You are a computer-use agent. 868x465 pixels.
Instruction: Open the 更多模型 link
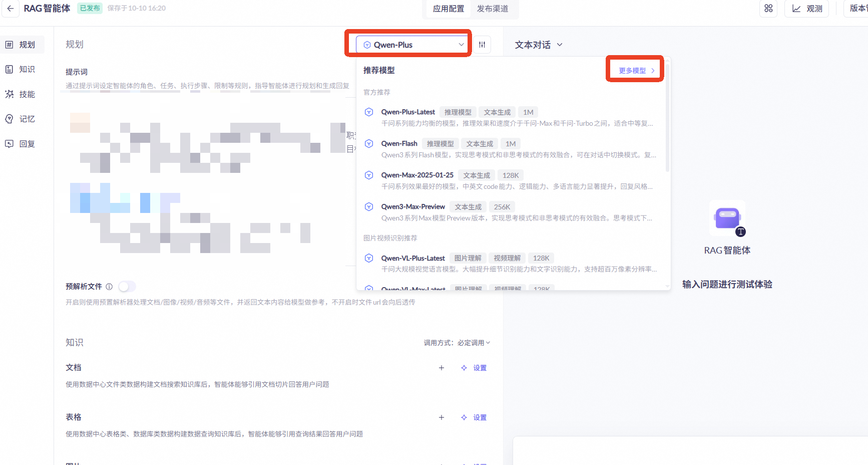[637, 71]
